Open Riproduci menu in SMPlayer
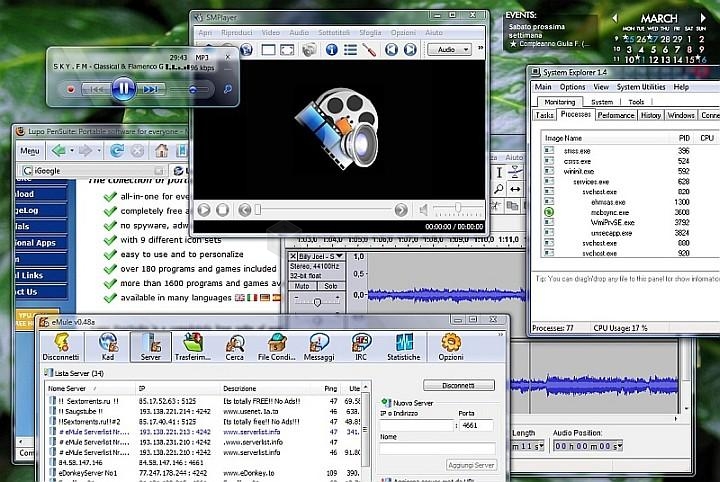Image resolution: width=720 pixels, height=482 pixels. click(236, 33)
